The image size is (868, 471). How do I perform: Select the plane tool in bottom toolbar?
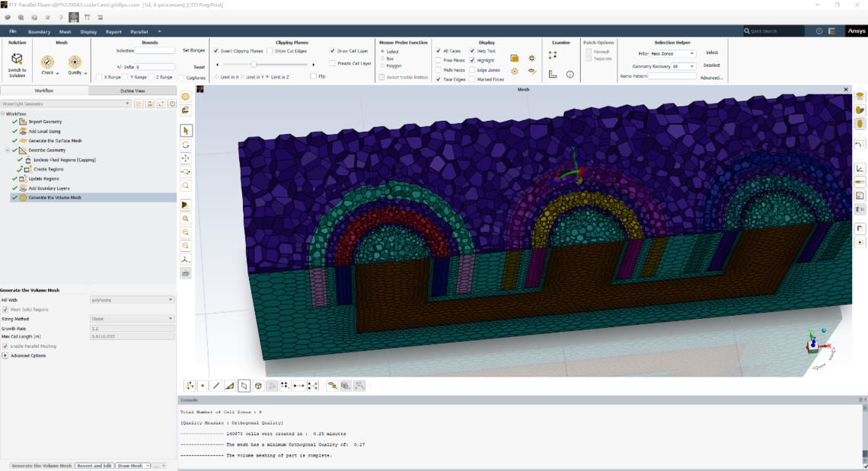tap(244, 385)
